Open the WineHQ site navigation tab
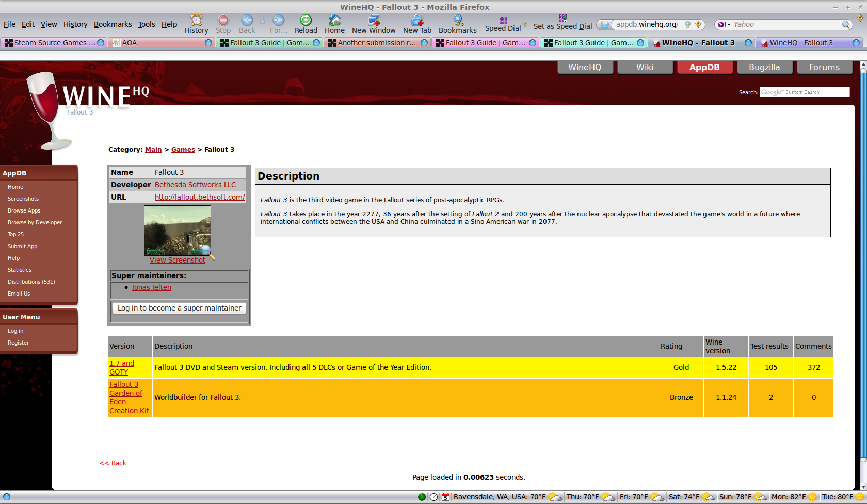 tap(585, 67)
